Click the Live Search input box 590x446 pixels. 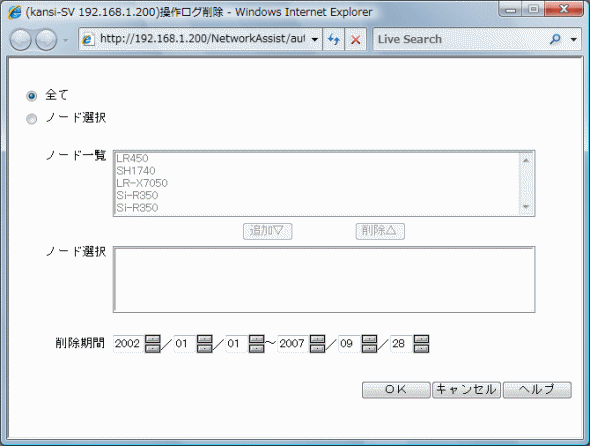coord(461,39)
